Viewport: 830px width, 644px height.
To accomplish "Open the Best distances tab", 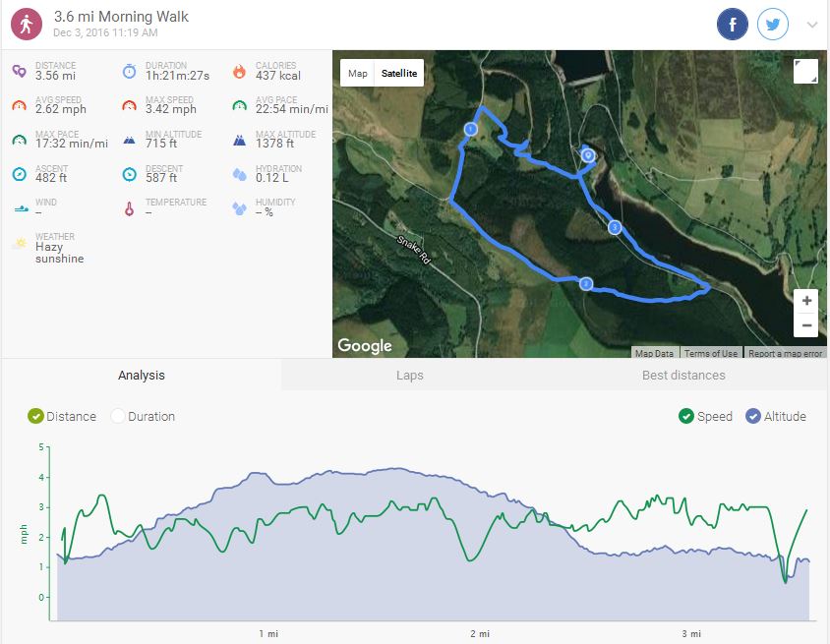I will [683, 375].
